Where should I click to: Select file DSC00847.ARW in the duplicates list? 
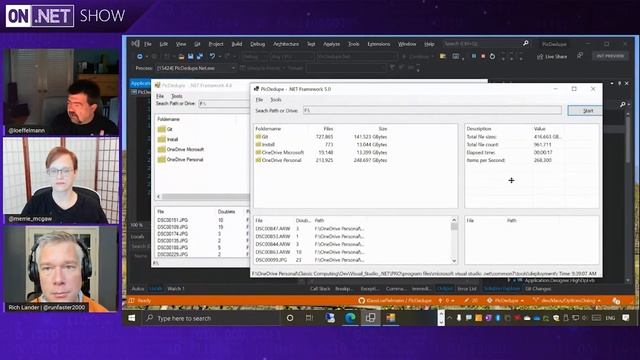tap(273, 229)
